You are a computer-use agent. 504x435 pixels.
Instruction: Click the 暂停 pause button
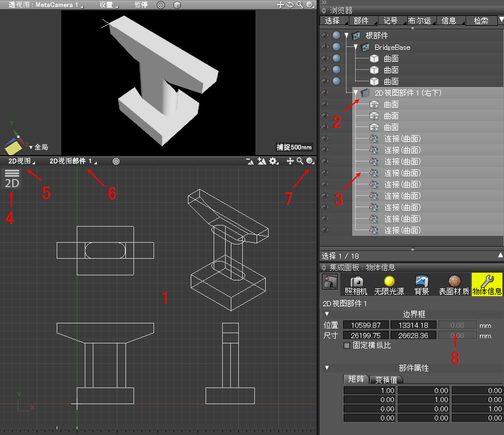(x=140, y=5)
